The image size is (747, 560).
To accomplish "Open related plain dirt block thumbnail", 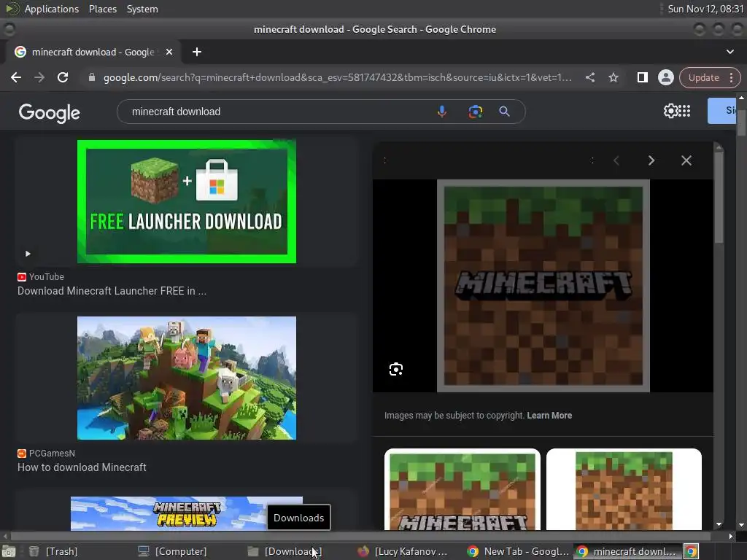I will 624,489.
